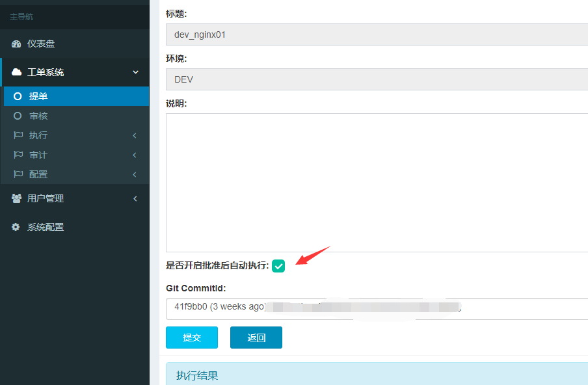Submit the form with 提交 button
588x385 pixels.
192,338
